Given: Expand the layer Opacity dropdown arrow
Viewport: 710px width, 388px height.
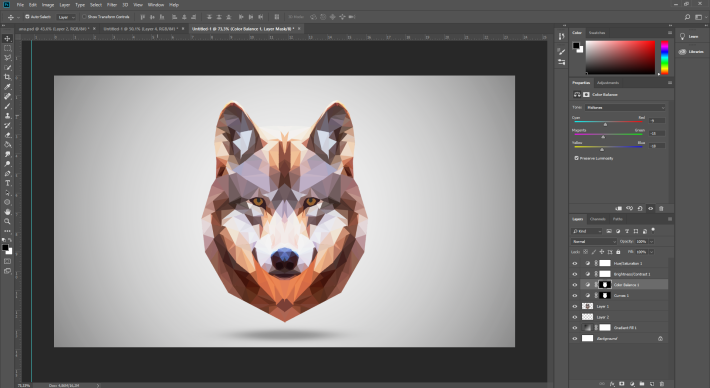Looking at the screenshot, I should [x=652, y=241].
